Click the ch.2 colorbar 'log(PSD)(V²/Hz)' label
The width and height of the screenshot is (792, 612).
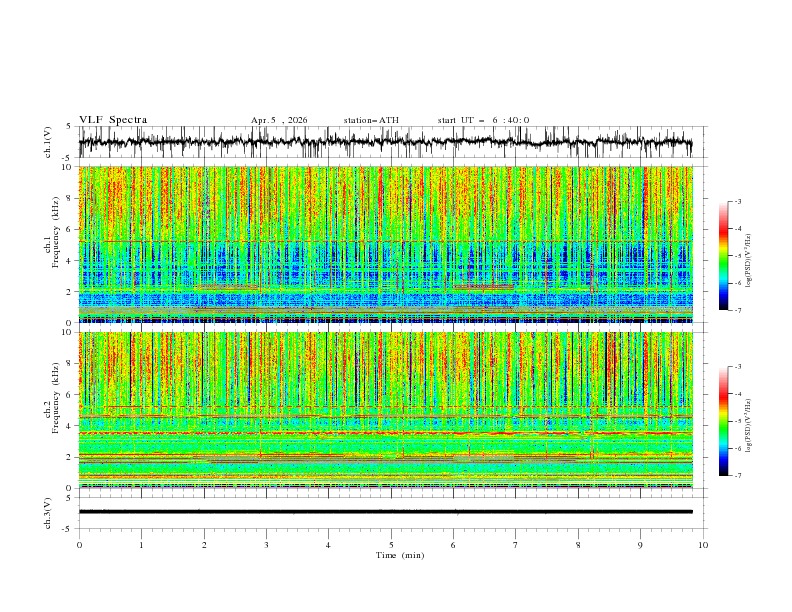tap(748, 426)
